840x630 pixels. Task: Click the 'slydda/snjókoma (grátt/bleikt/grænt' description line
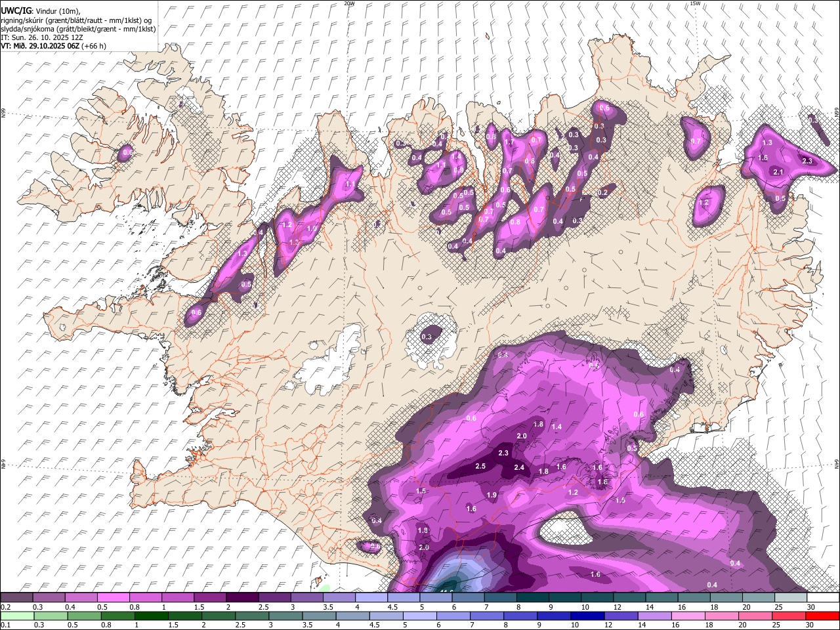click(78, 29)
